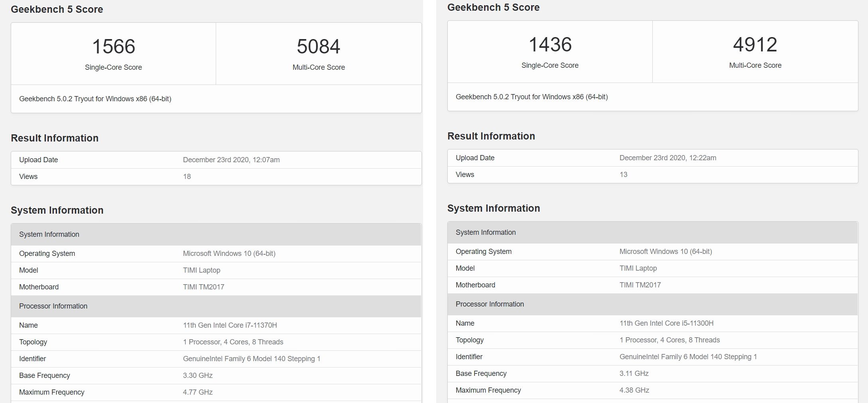Select the 1566 single-core score in left panel

(x=114, y=46)
